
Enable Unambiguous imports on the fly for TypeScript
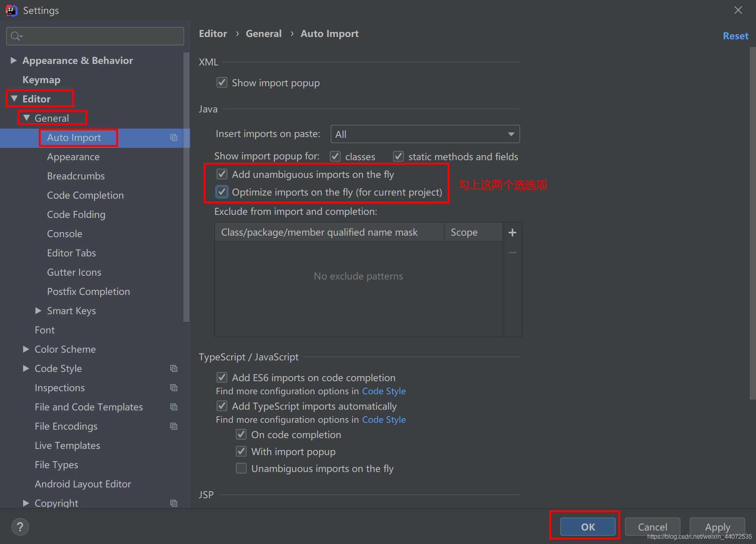click(x=241, y=469)
